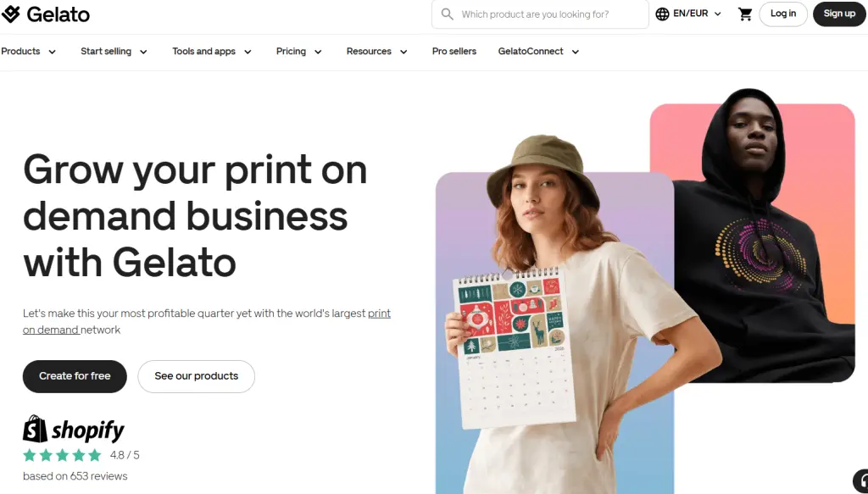
Task: Open the Pricing dropdown menu
Action: tap(299, 52)
